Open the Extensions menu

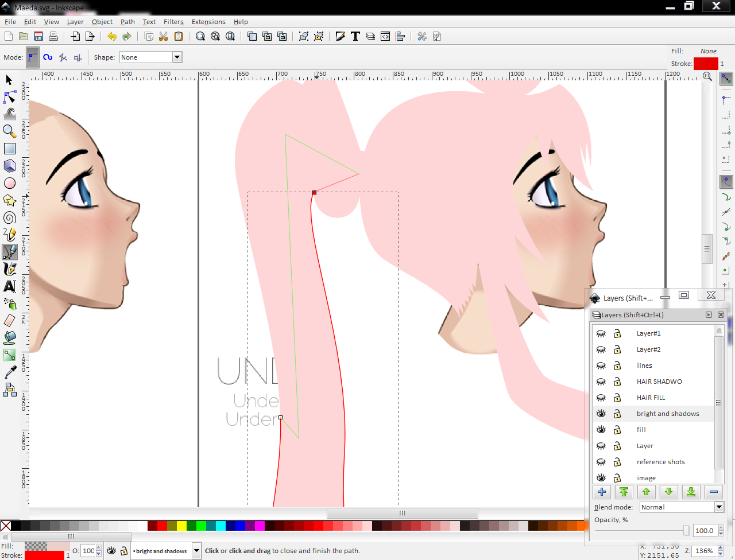(x=208, y=22)
